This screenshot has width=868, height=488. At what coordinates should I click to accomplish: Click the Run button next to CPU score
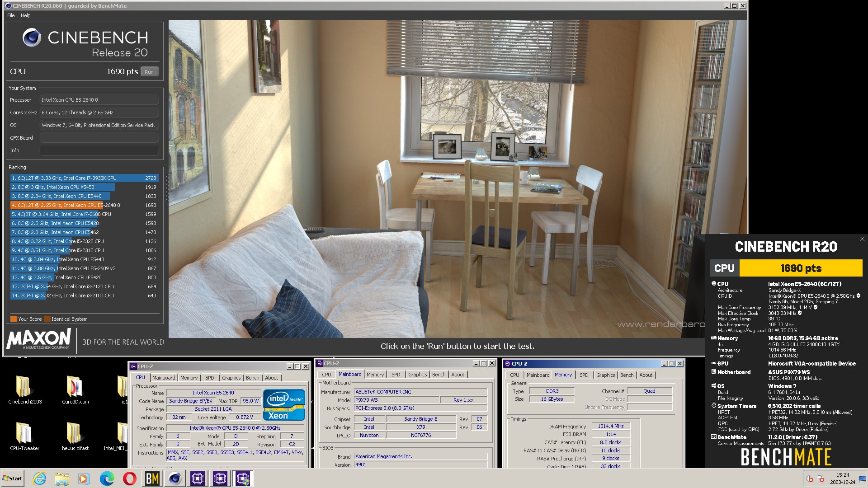point(149,72)
